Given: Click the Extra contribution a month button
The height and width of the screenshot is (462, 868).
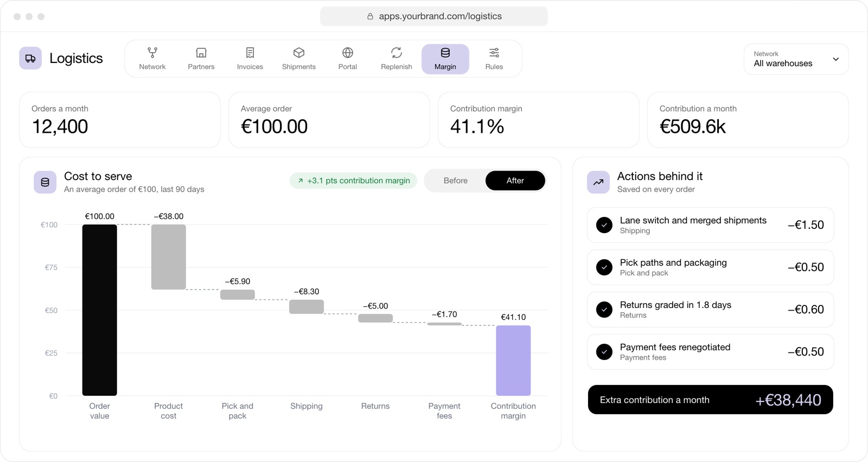Looking at the screenshot, I should click(711, 400).
